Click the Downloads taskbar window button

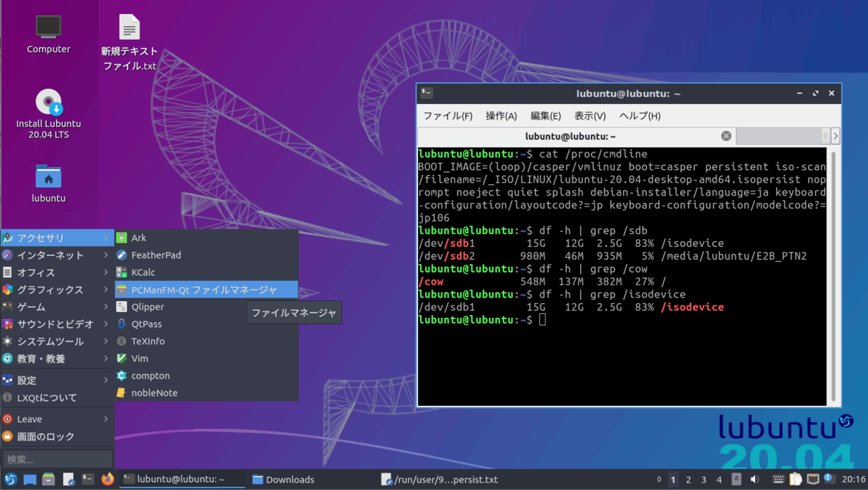[284, 479]
